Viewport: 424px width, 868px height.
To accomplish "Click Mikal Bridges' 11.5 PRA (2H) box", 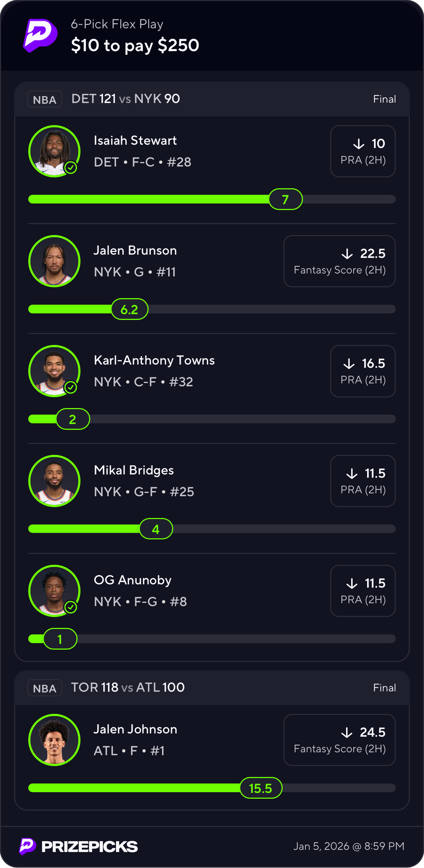I will pyautogui.click(x=363, y=481).
